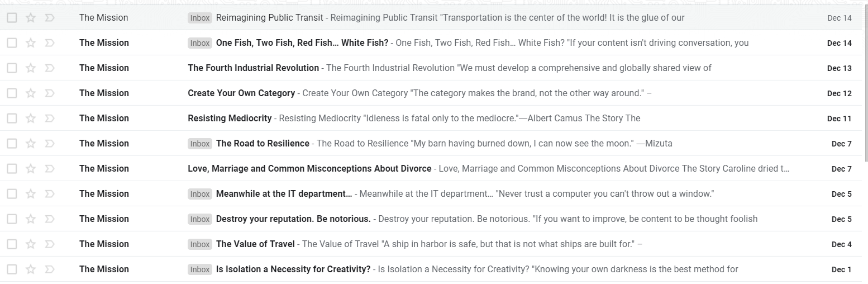Star the Reimagining Public Transit email
This screenshot has height=284, width=868.
point(31,18)
